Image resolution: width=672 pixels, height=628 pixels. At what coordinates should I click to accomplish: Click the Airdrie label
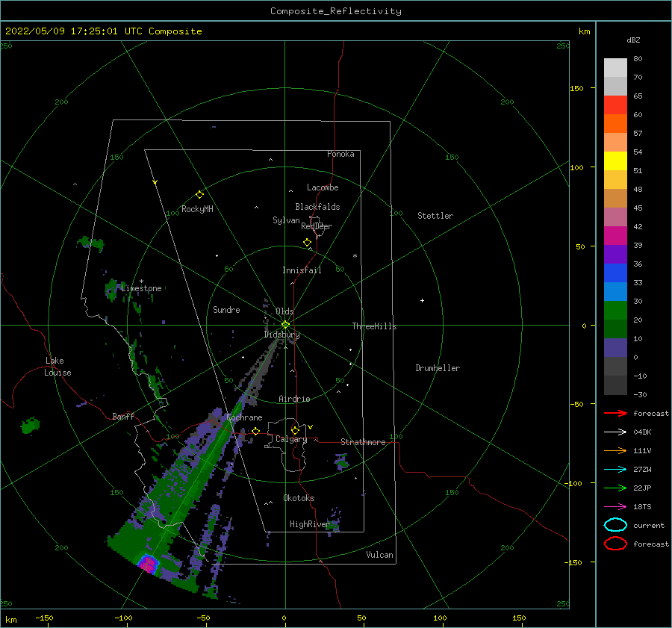point(294,399)
